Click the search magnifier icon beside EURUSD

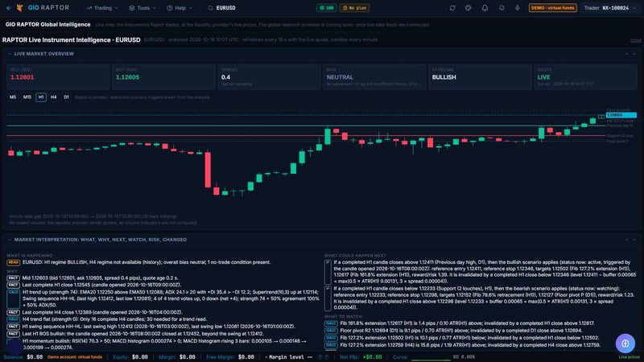210,8
